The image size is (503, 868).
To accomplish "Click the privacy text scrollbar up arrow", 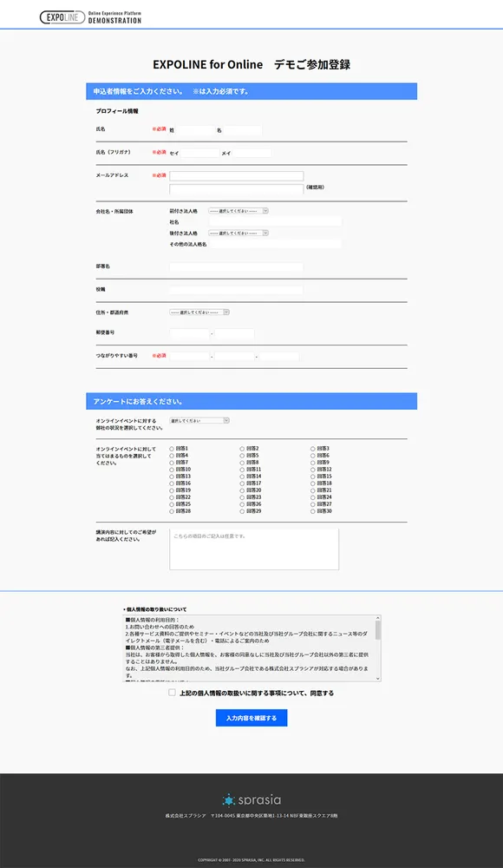I will pyautogui.click(x=378, y=618).
